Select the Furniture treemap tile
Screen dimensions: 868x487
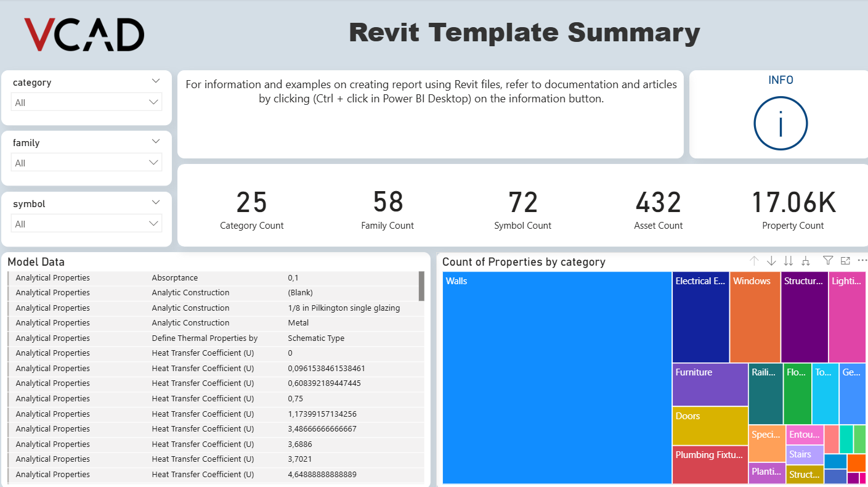click(710, 385)
